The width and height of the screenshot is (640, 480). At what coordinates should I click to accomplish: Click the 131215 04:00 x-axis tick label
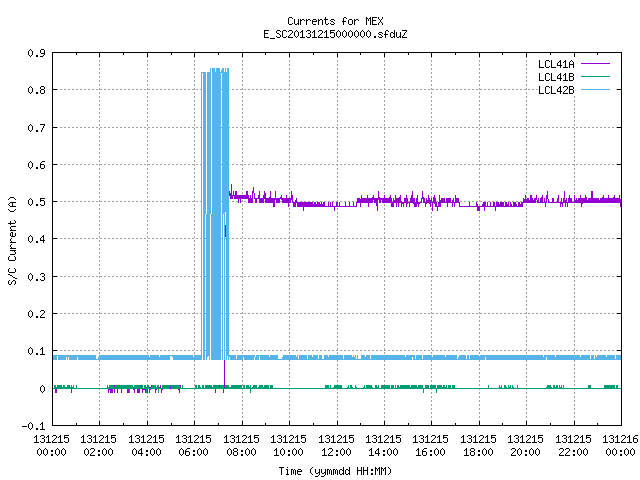click(146, 445)
